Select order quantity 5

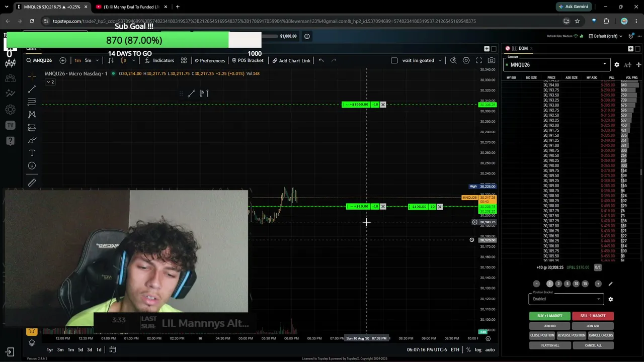pos(567,284)
